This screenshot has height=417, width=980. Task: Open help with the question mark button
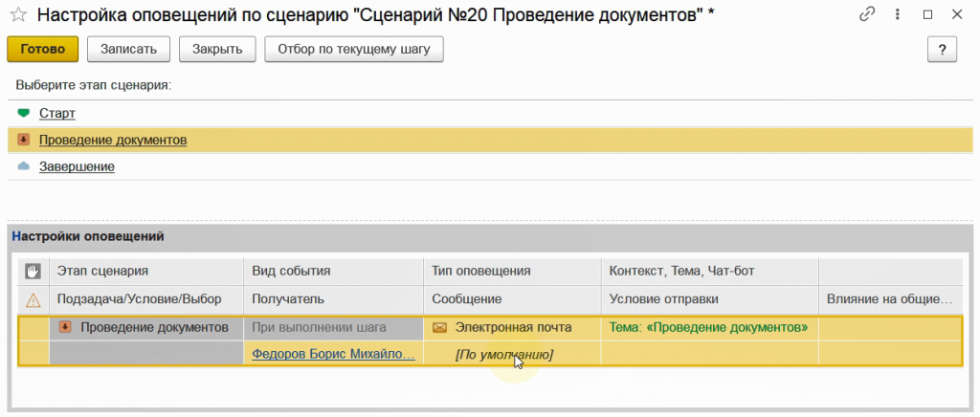point(942,50)
